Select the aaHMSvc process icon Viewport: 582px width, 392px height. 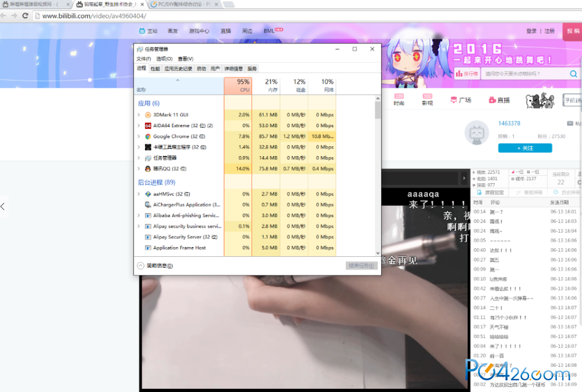click(x=147, y=194)
